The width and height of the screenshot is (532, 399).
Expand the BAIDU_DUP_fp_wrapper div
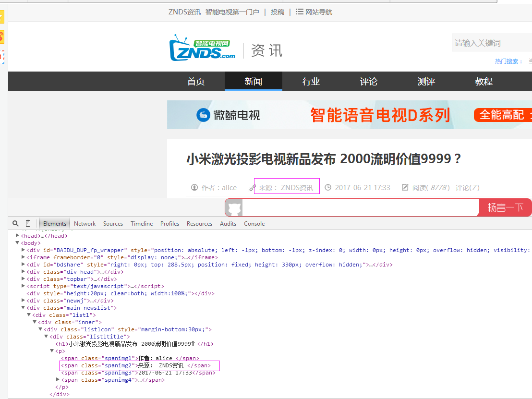coord(23,250)
